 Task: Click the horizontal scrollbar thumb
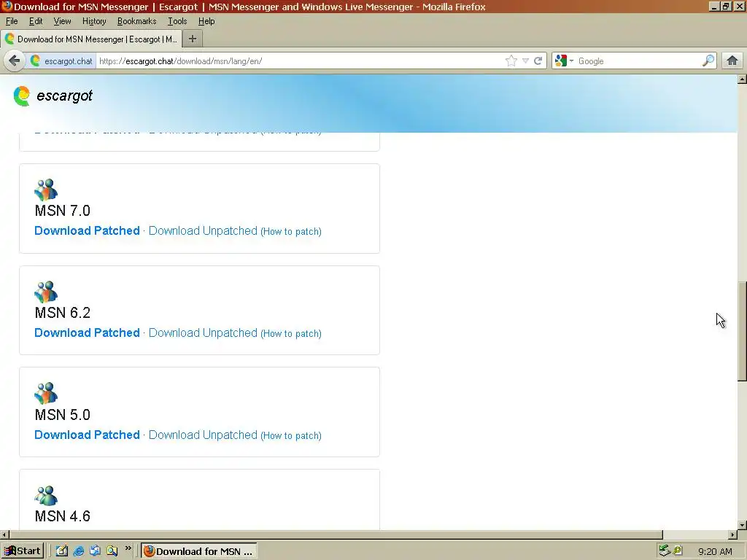pos(336,534)
